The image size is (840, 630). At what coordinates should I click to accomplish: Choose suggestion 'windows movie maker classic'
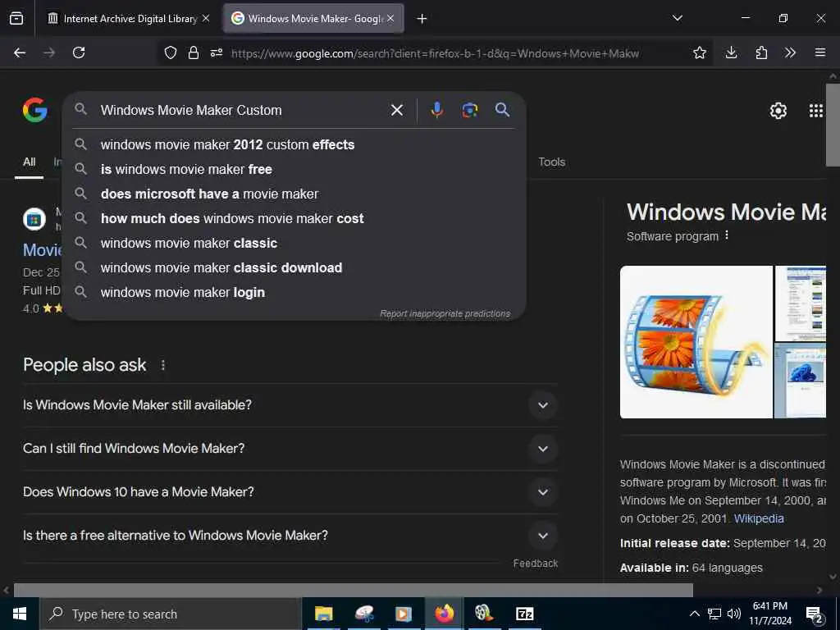(x=294, y=243)
